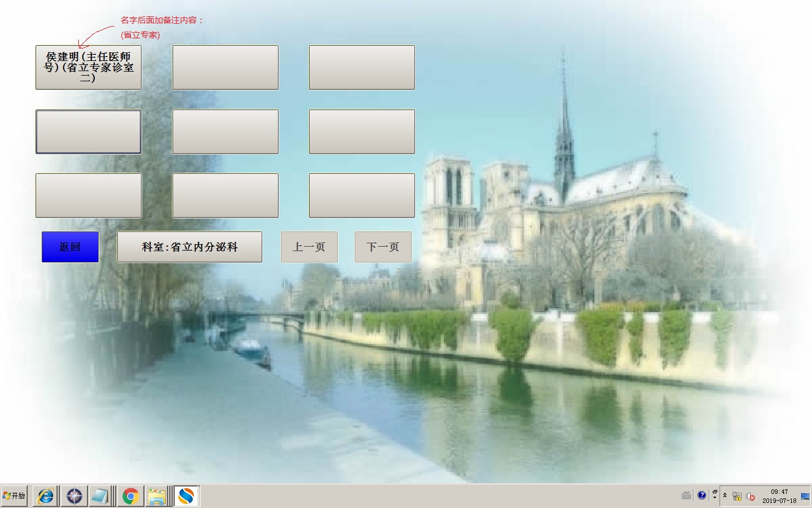Image resolution: width=812 pixels, height=508 pixels.
Task: Open the Notepad icon on the taskbar
Action: (100, 496)
